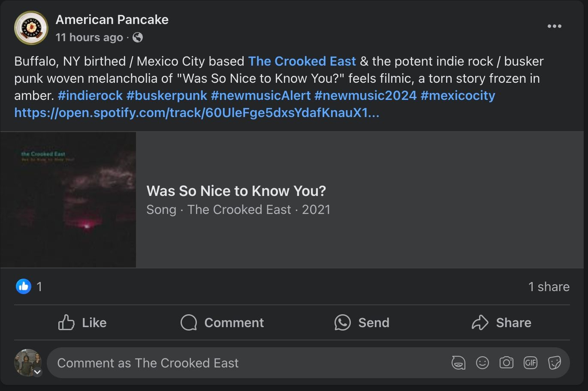Screen dimensions: 588x391
Task: Share the post using the Share button
Action: pos(501,322)
